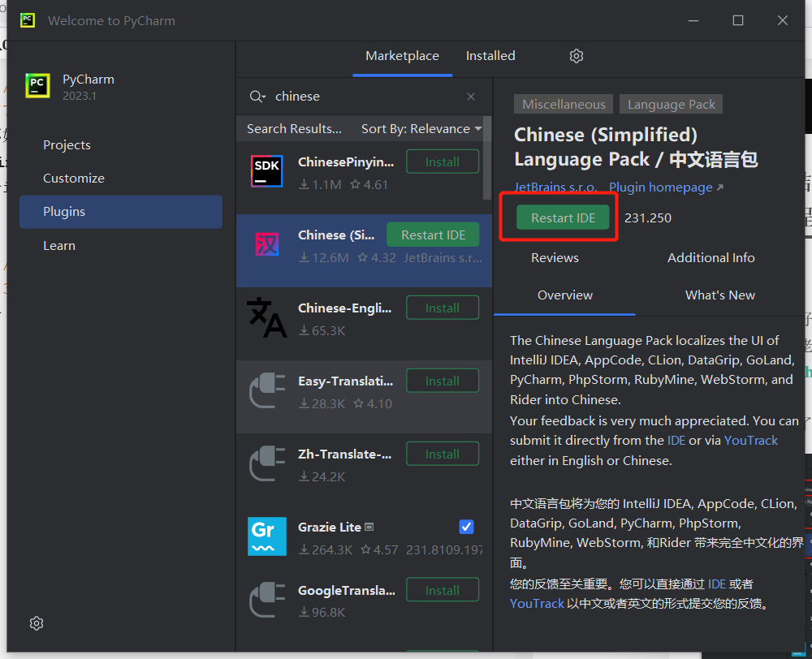
Task: Open plugin settings gear beside Installed tab
Action: (577, 56)
